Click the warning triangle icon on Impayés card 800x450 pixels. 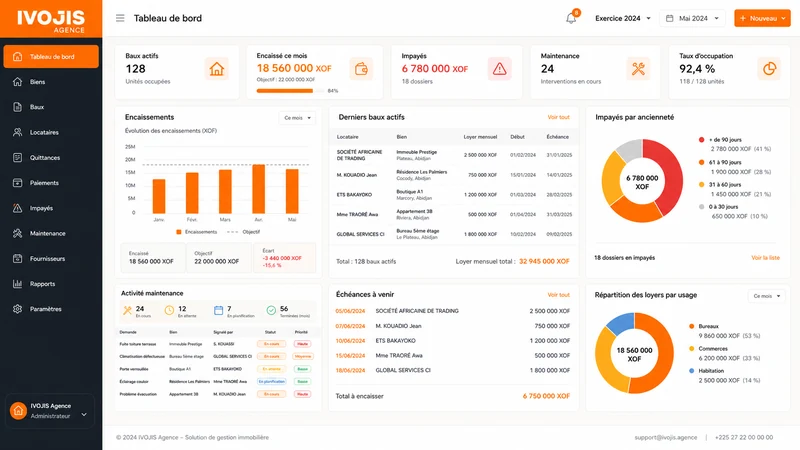(x=499, y=69)
